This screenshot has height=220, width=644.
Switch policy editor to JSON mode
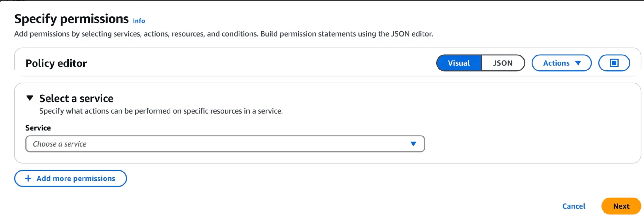[503, 63]
